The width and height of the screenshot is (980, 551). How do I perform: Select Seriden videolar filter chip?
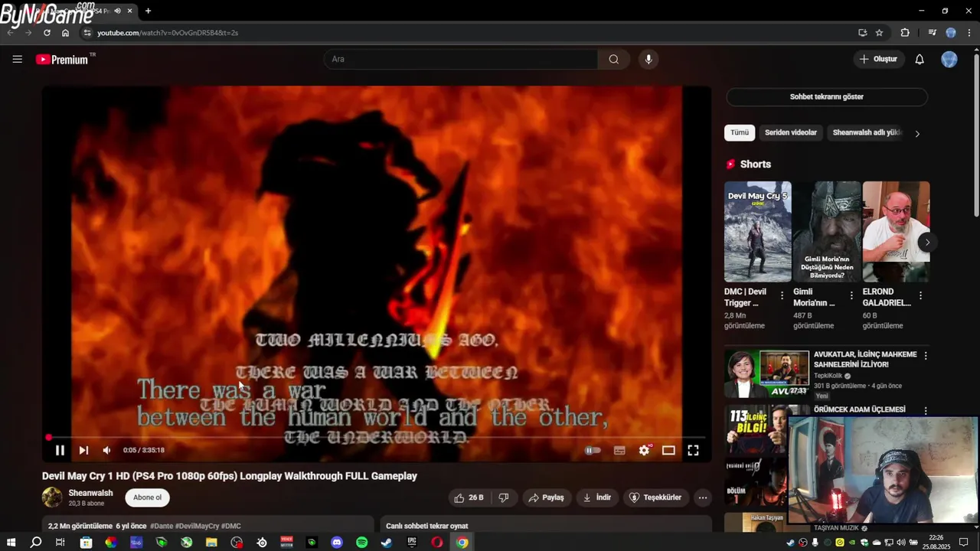pos(791,132)
